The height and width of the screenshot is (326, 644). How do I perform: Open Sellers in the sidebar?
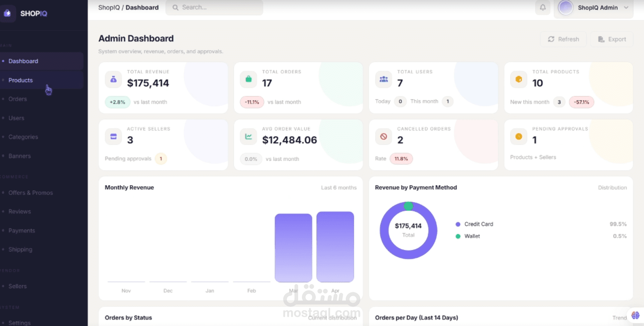[42, 286]
